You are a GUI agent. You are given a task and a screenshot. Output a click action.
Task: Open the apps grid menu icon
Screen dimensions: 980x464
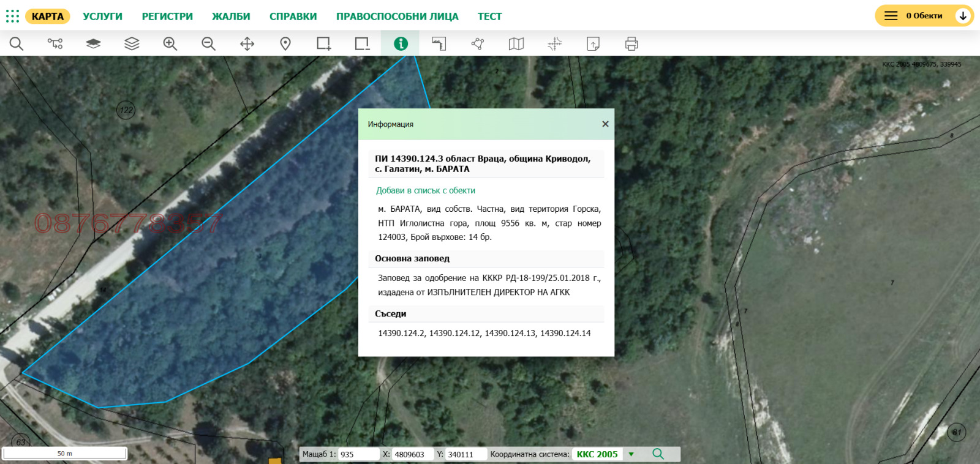12,16
